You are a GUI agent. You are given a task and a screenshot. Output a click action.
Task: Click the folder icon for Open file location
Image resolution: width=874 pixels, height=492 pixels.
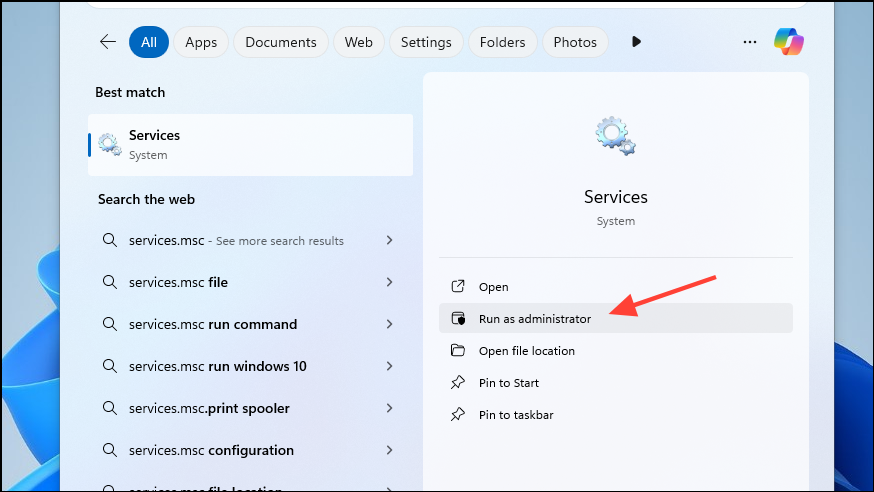[458, 350]
